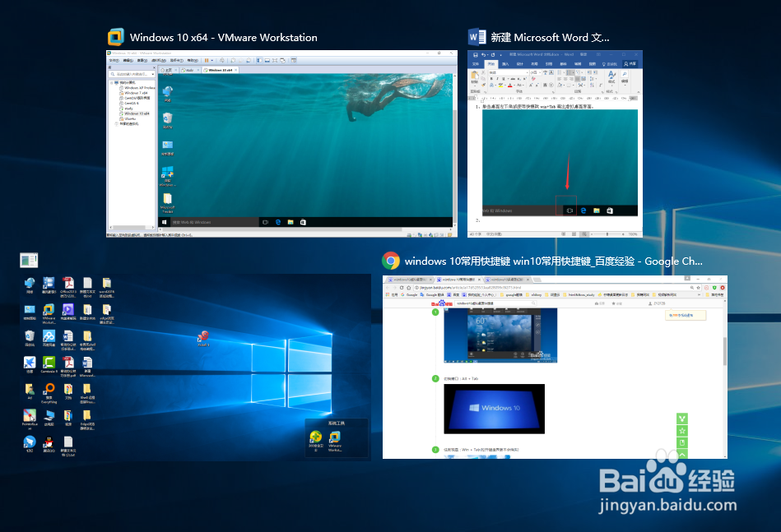Click the red font color button in Word
781x532 pixels.
click(x=510, y=85)
